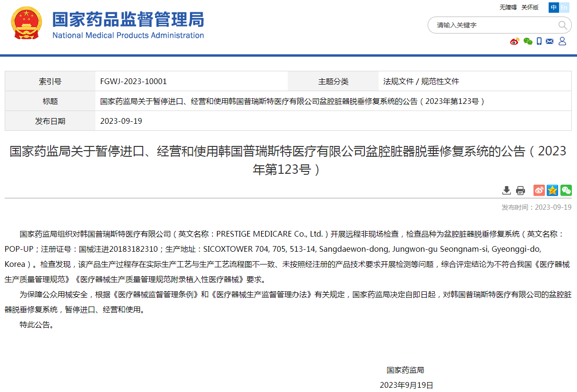Open the mobile phone icon in header
This screenshot has width=577, height=392.
point(539,42)
